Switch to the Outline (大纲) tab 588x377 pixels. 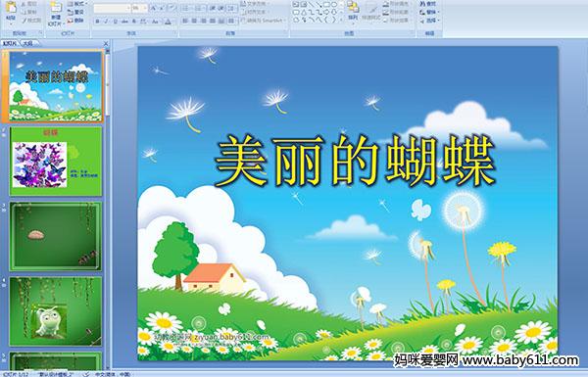27,43
